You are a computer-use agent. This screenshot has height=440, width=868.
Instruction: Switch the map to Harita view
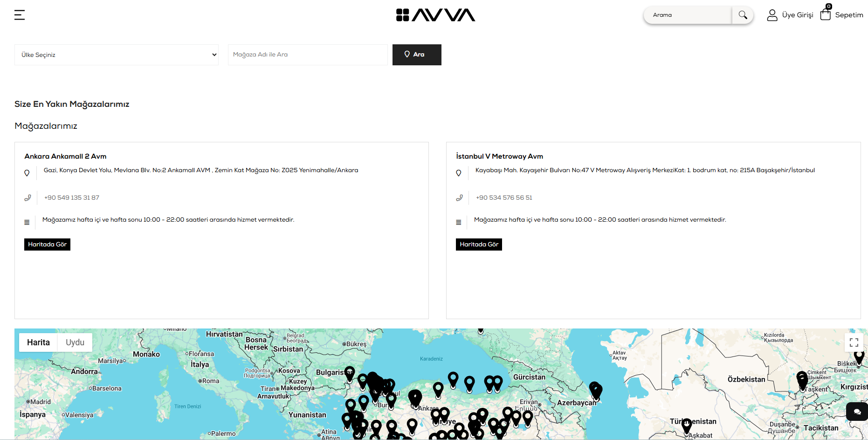38,342
